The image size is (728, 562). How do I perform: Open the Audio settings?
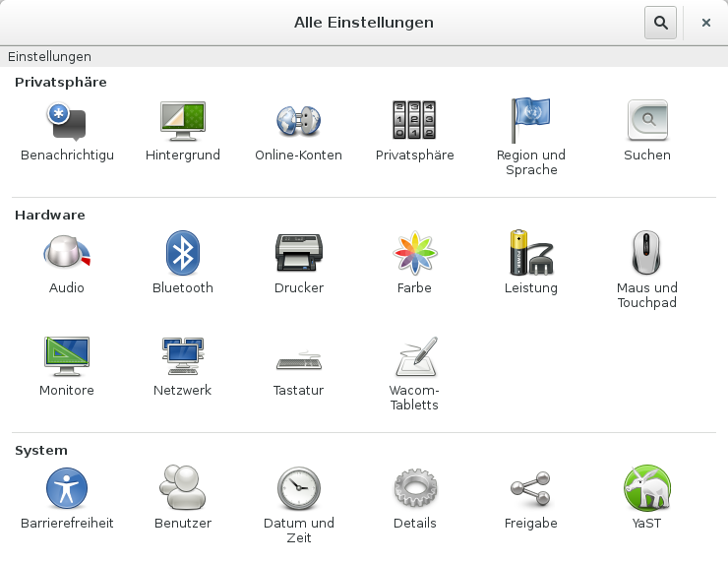[x=67, y=255]
